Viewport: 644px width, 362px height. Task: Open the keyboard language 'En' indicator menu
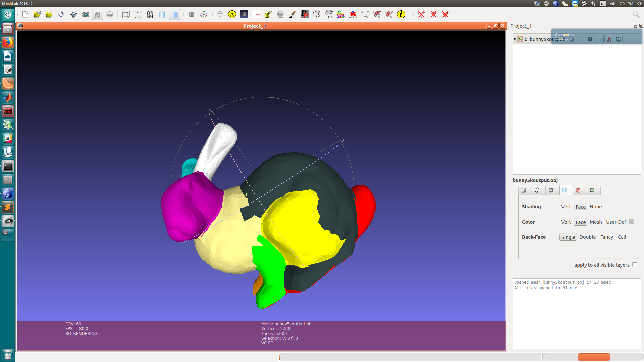tap(603, 4)
